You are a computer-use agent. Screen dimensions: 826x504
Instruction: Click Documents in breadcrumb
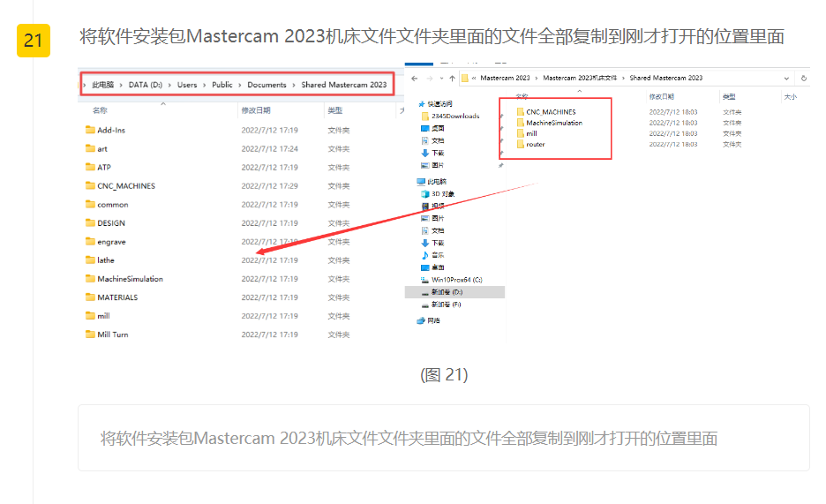point(267,85)
